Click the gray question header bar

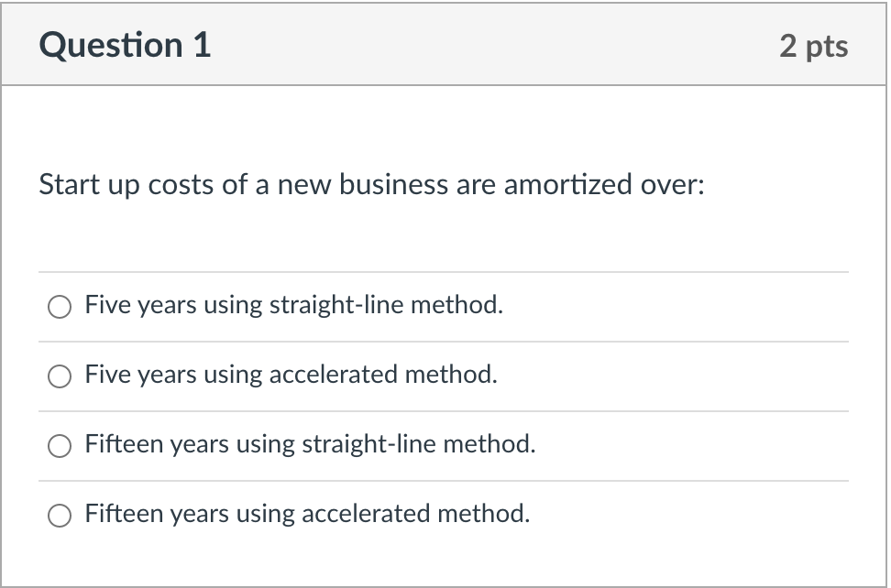click(445, 44)
